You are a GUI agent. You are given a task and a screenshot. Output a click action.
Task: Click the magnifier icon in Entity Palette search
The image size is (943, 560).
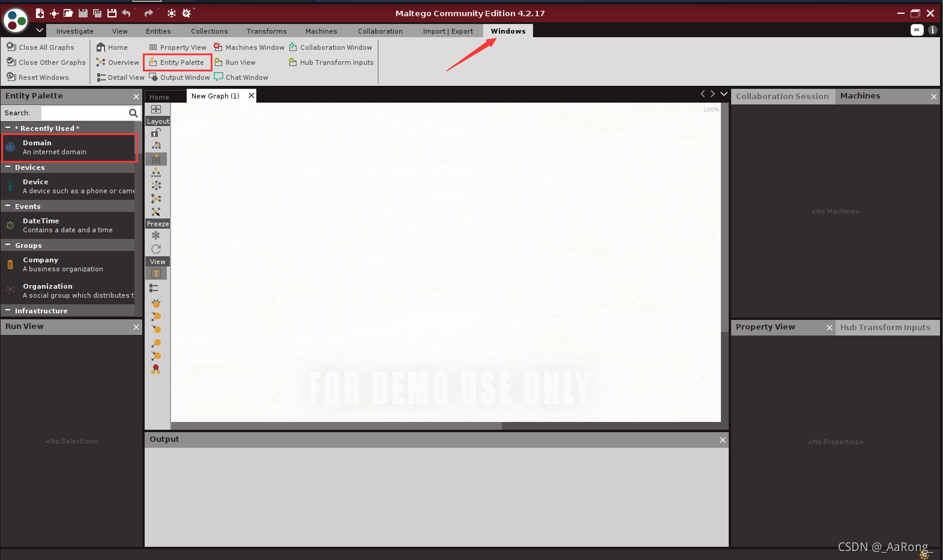click(x=133, y=113)
